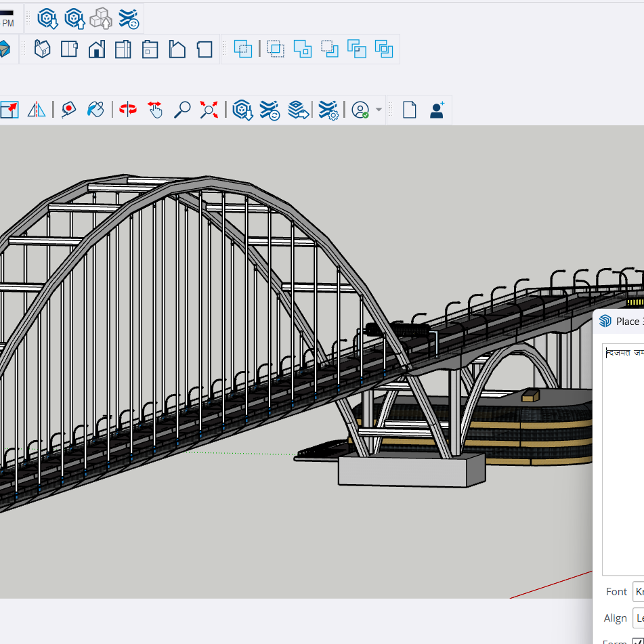Screen dimensions: 644x644
Task: Open Extension Warehouse beside Send to LayOut
Action: (270, 110)
